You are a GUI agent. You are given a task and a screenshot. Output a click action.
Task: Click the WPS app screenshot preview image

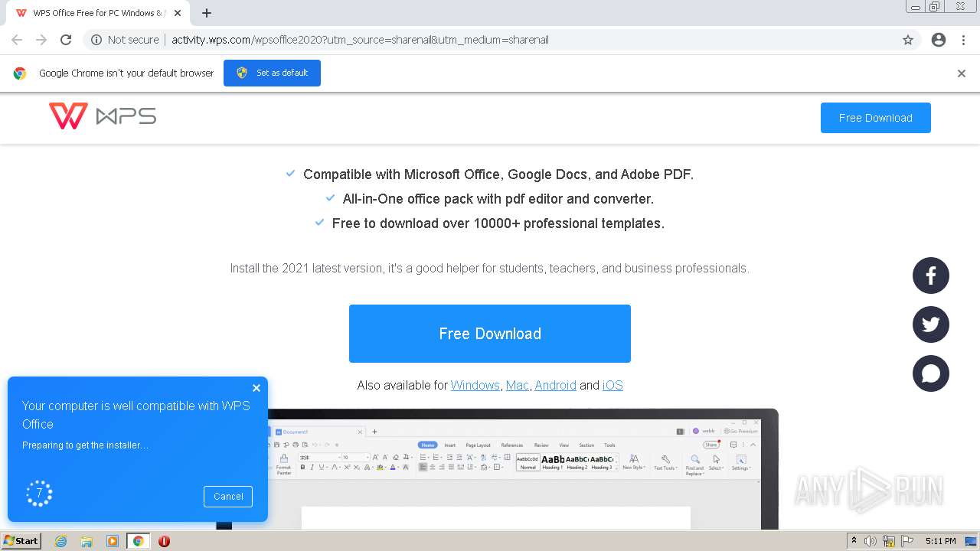[498, 468]
